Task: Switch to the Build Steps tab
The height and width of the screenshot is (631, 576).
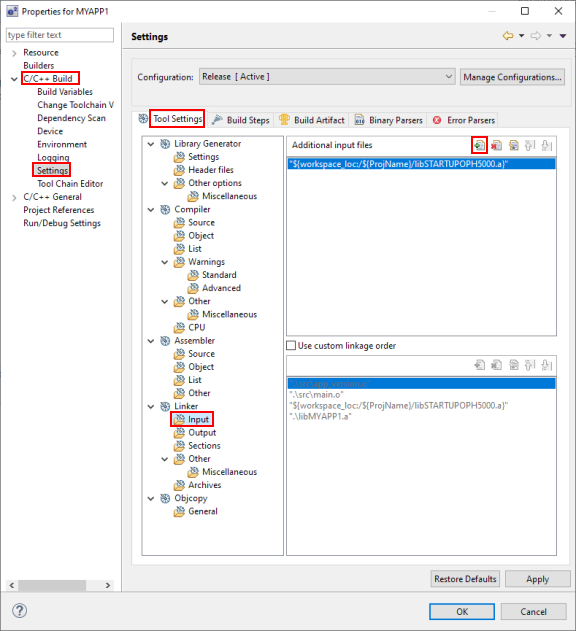Action: (241, 120)
